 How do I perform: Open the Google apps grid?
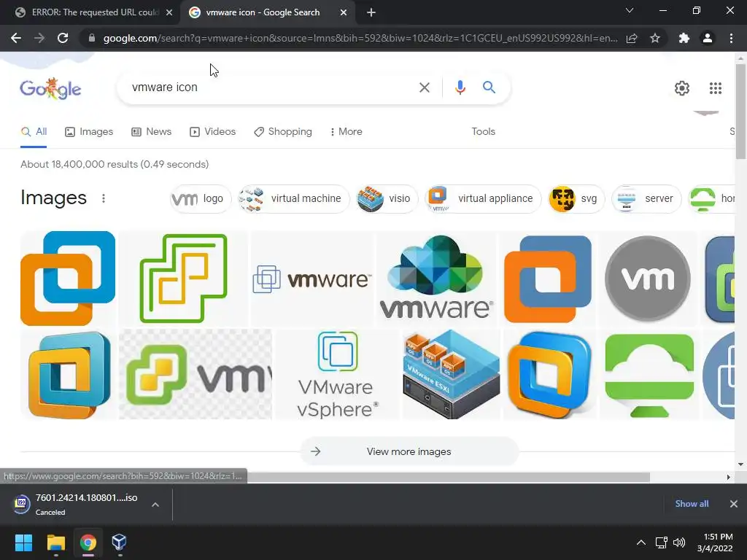point(715,88)
